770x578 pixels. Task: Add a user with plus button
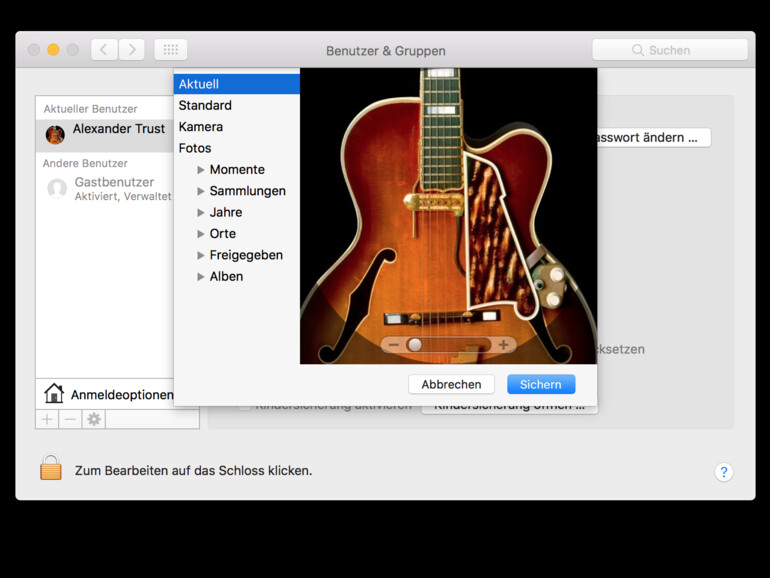[x=47, y=419]
